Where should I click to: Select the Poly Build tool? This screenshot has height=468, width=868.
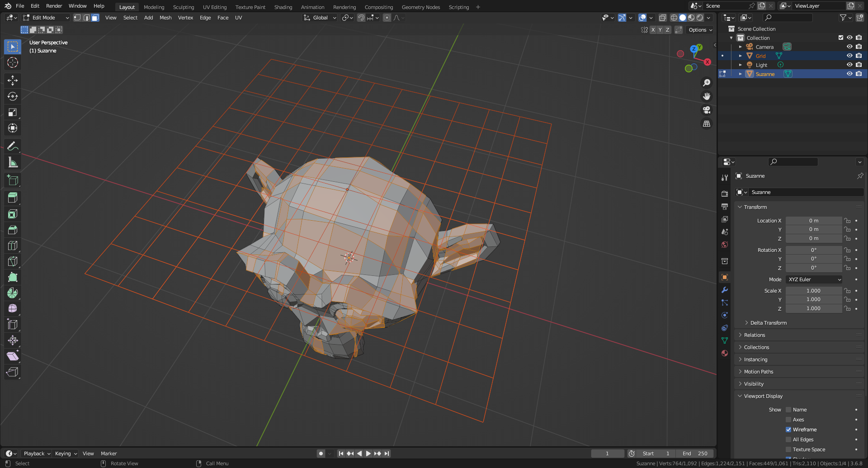(13, 277)
